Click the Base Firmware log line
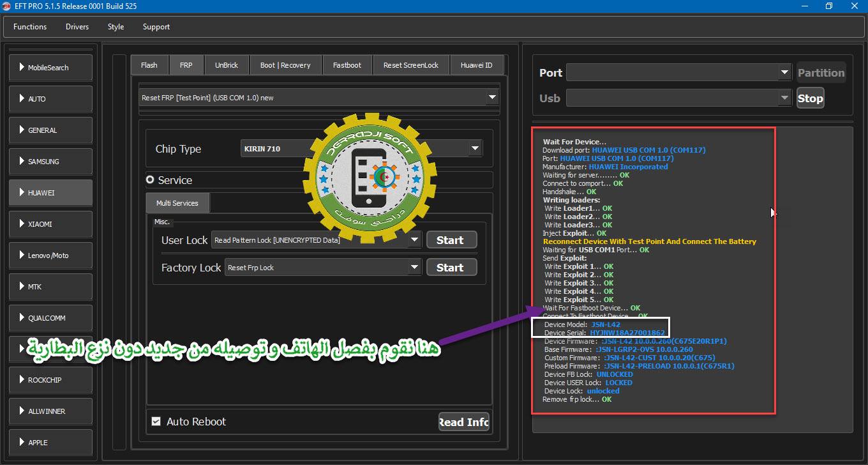Screen dimensions: 868x465 pyautogui.click(x=618, y=349)
